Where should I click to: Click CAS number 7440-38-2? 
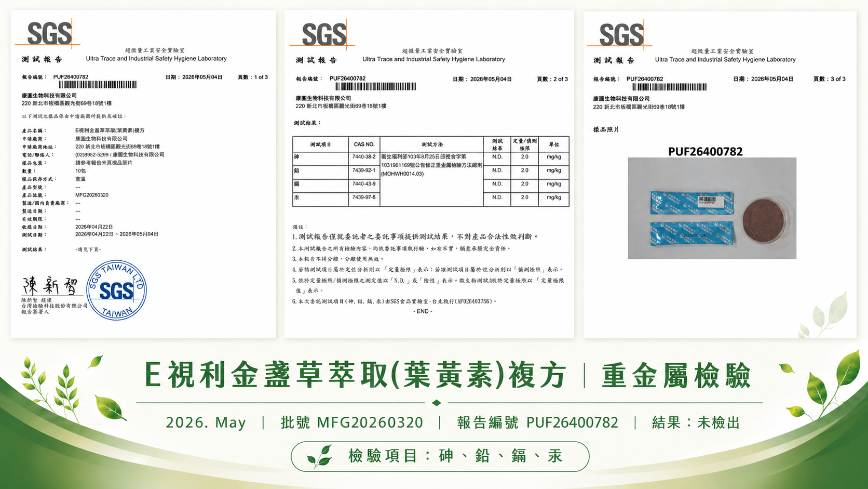tap(364, 157)
